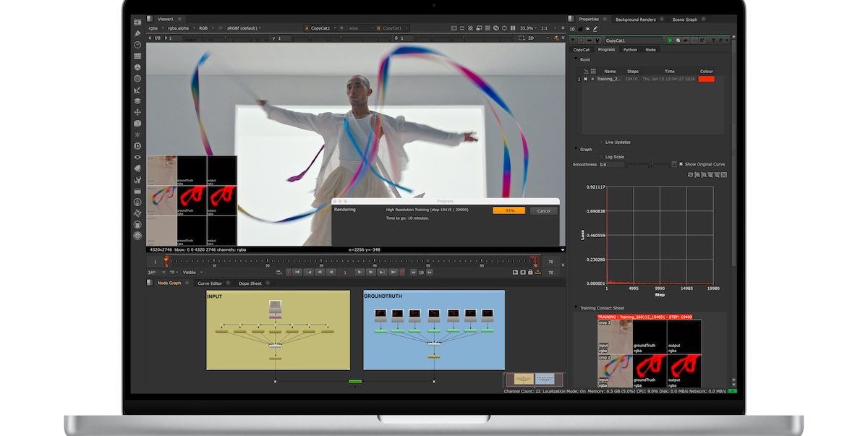
Task: Enable the Live Updates checkbox
Action: (x=601, y=142)
